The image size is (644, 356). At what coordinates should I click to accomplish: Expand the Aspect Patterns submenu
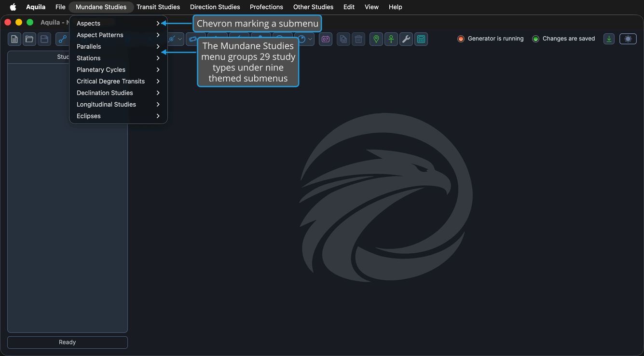pos(118,35)
